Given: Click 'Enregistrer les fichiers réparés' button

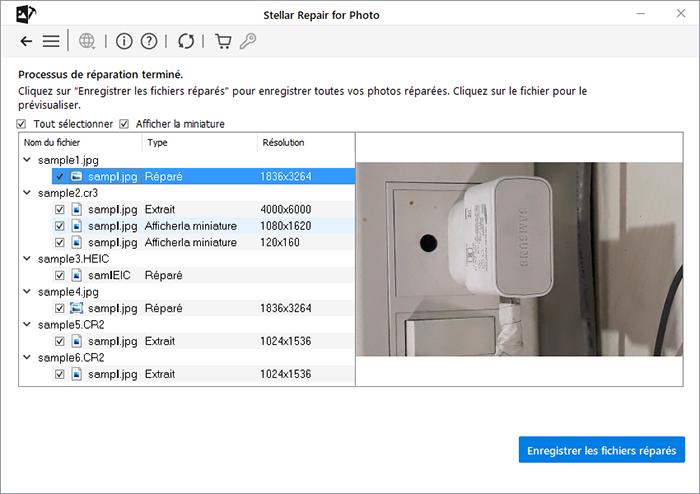Looking at the screenshot, I should (x=602, y=449).
